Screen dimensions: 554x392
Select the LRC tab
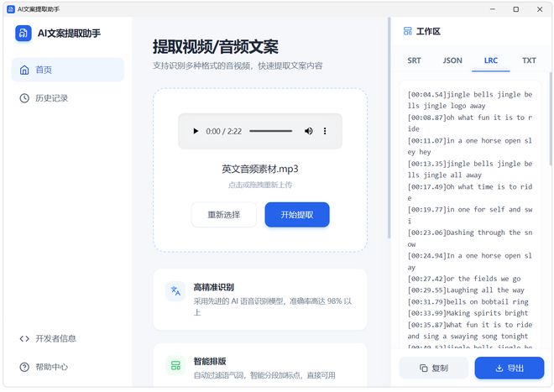[491, 60]
